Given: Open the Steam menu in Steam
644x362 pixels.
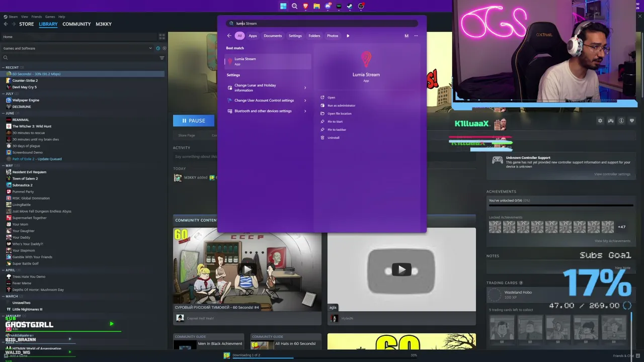Looking at the screenshot, I should pos(13,17).
